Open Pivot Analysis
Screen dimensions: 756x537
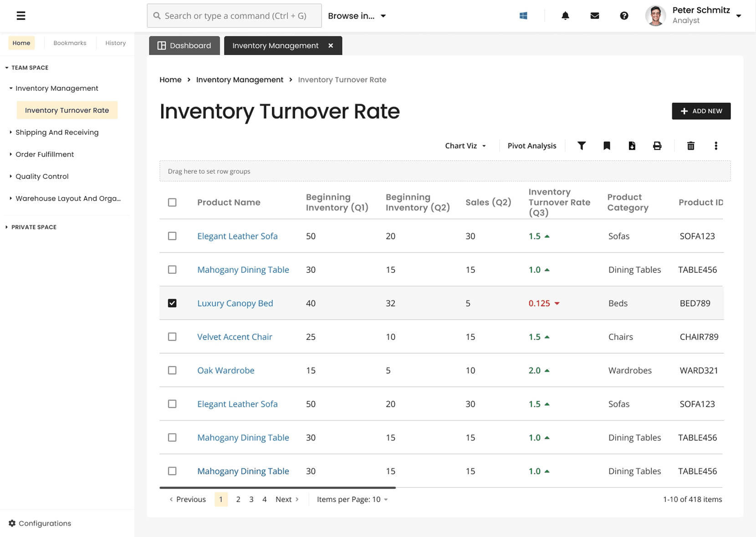point(532,146)
